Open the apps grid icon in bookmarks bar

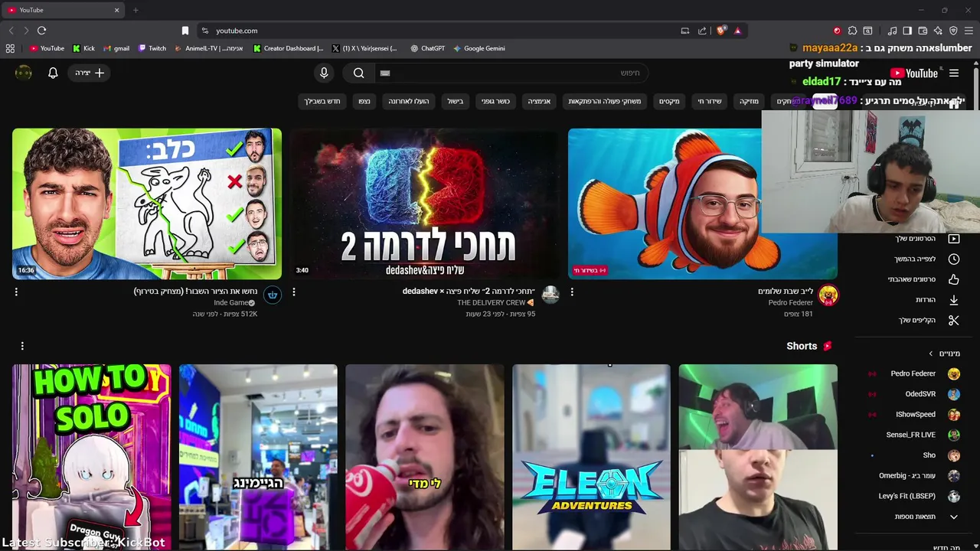pyautogui.click(x=10, y=48)
